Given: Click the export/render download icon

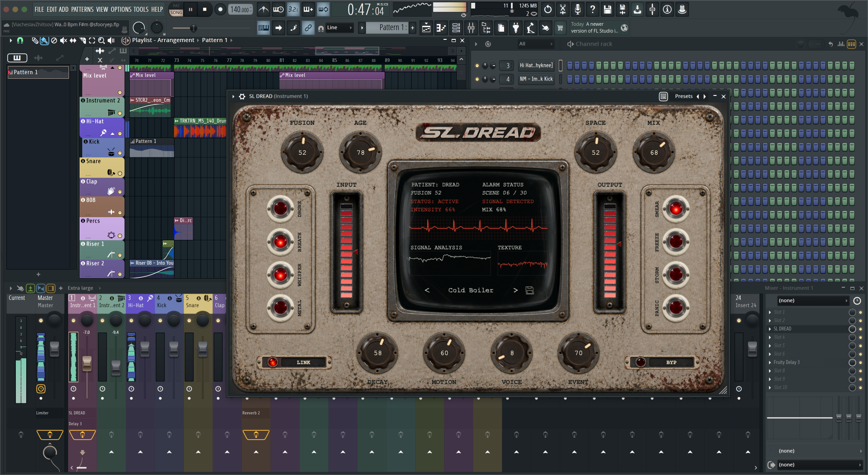Looking at the screenshot, I should (x=637, y=9).
